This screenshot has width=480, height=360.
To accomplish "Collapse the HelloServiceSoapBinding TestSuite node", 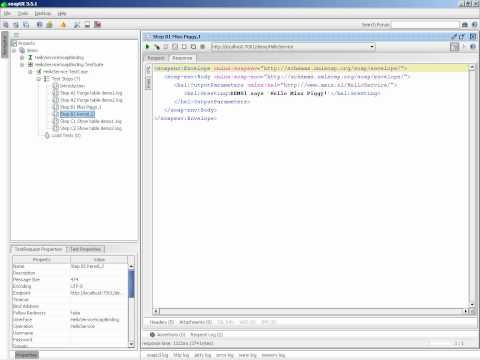I will pyautogui.click(x=22, y=64).
